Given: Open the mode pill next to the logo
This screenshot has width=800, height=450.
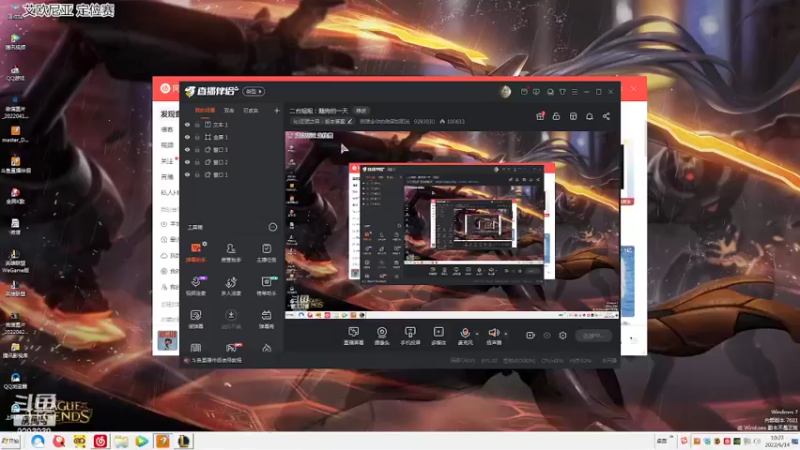Looking at the screenshot, I should (x=254, y=91).
